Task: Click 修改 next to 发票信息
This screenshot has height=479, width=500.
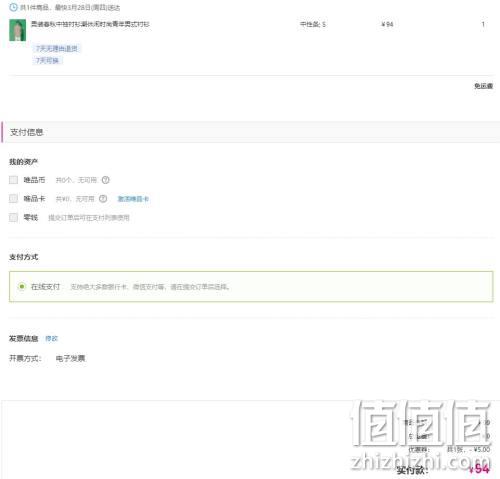Action: (x=52, y=339)
